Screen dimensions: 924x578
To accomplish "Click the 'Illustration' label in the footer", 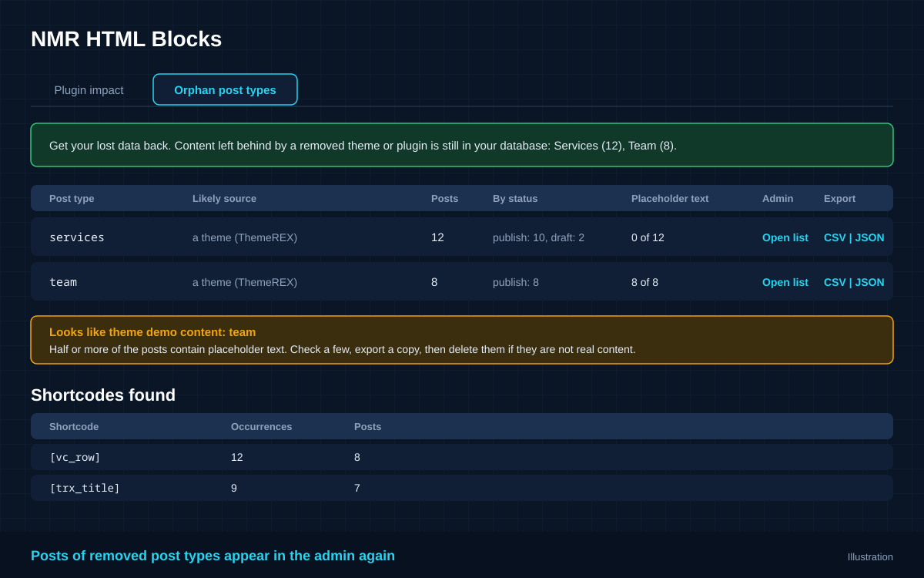I will [x=870, y=556].
